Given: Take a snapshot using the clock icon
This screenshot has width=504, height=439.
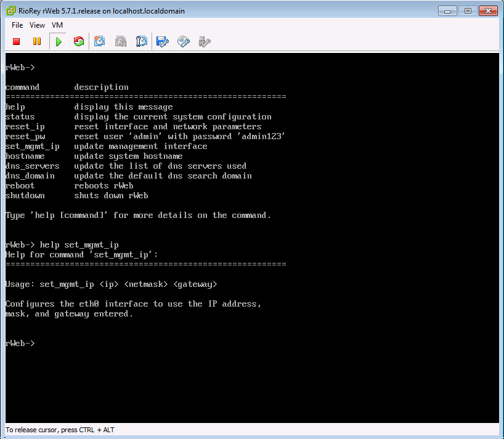Looking at the screenshot, I should (x=99, y=41).
